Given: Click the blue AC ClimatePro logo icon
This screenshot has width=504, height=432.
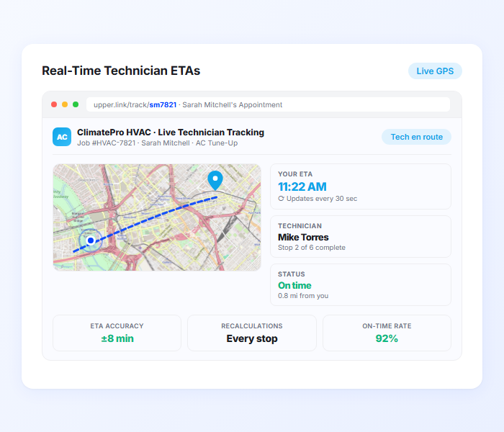Looking at the screenshot, I should [x=62, y=137].
